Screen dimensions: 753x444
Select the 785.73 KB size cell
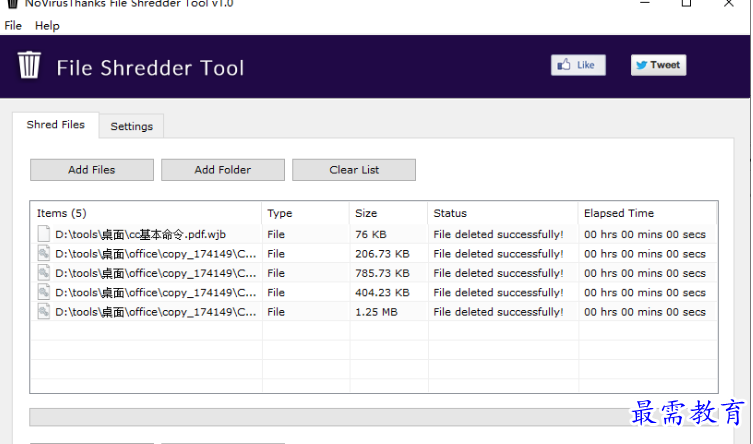(382, 273)
